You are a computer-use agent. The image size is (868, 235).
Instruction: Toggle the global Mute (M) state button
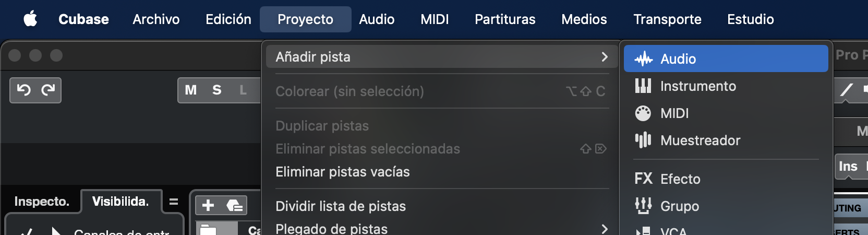click(x=191, y=90)
